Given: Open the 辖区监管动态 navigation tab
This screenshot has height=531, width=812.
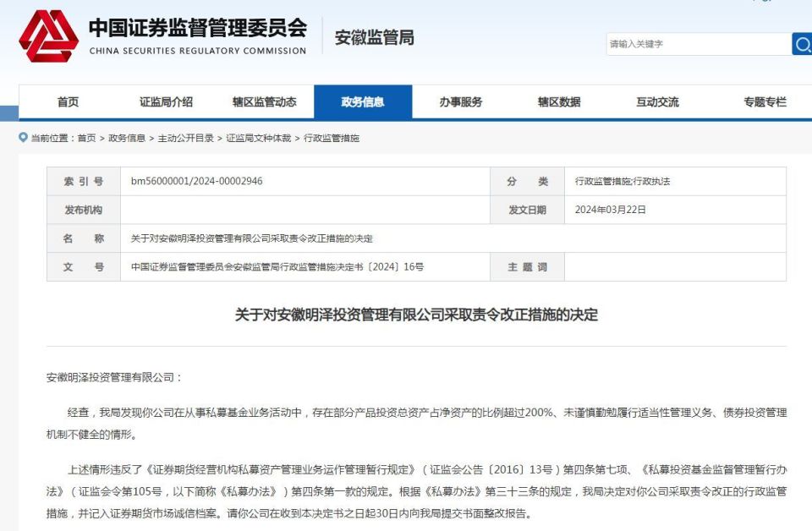Looking at the screenshot, I should (266, 101).
